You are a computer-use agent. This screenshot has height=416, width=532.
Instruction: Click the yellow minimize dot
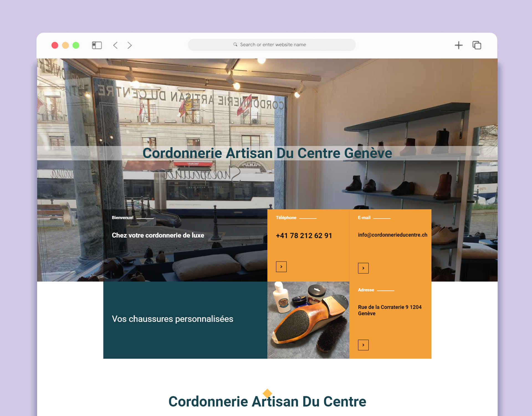coord(65,45)
